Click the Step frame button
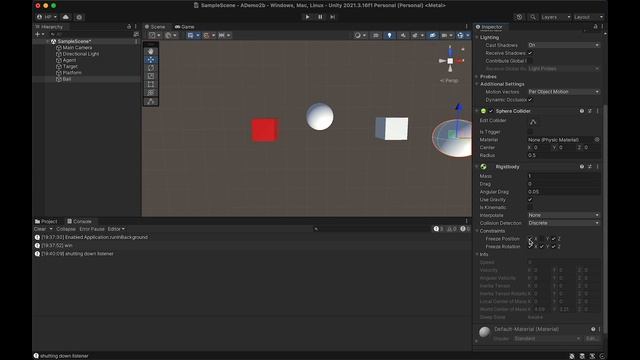 (333, 17)
